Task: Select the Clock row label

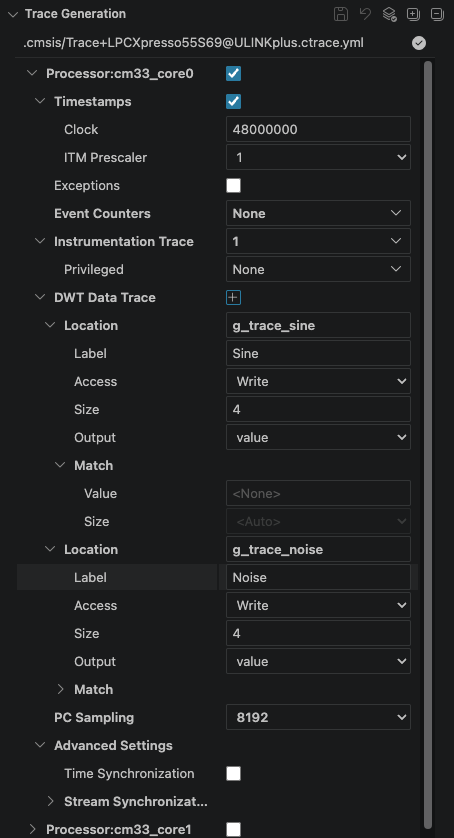Action: click(x=81, y=129)
